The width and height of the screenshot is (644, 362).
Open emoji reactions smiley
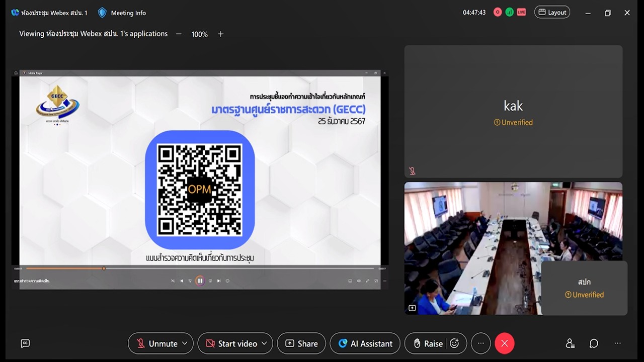pos(454,343)
